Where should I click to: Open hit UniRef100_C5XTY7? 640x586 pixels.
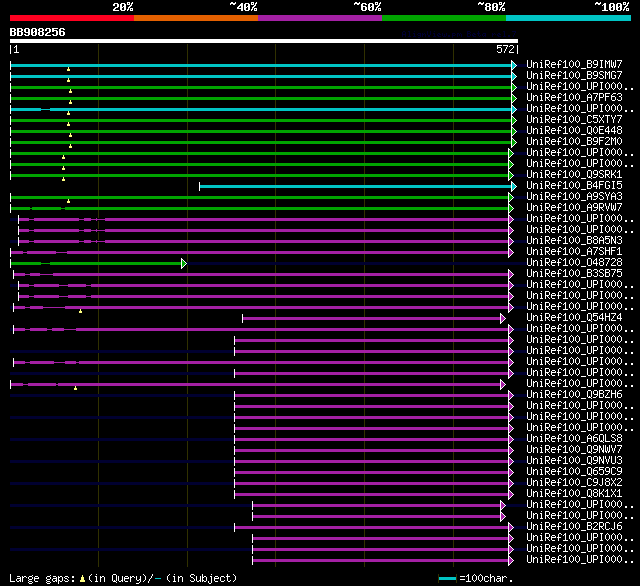pyautogui.click(x=574, y=119)
